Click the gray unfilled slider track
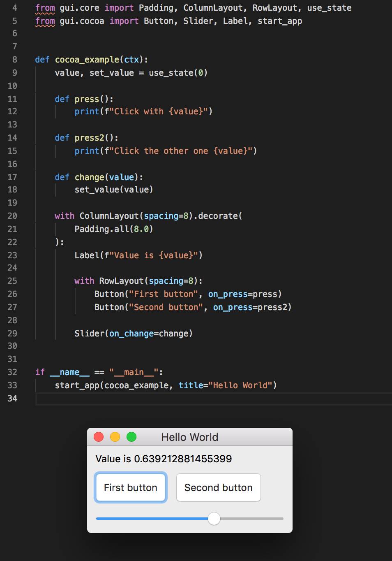Viewport: 392px width, 561px height. (x=251, y=519)
